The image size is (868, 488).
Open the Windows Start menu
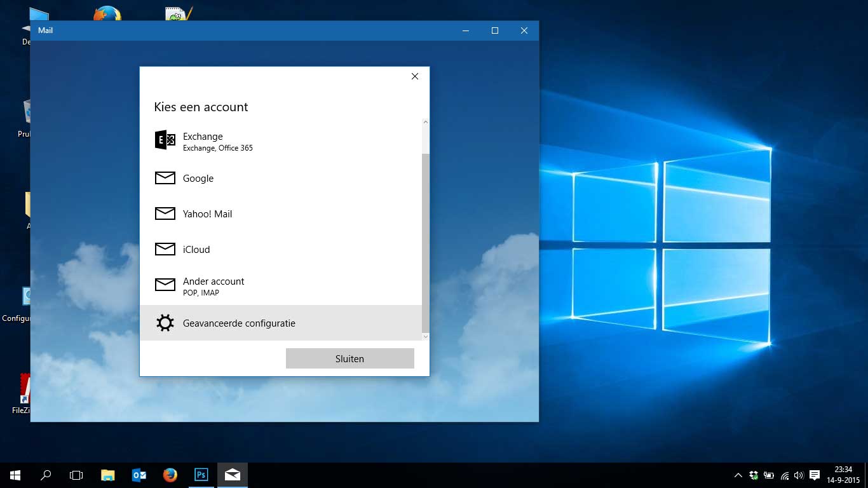[x=15, y=475]
